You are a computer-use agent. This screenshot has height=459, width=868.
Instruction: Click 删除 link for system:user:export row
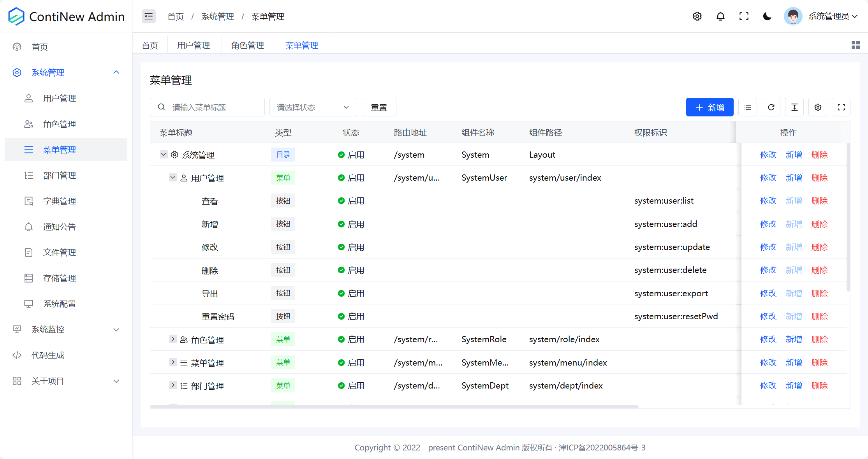819,294
